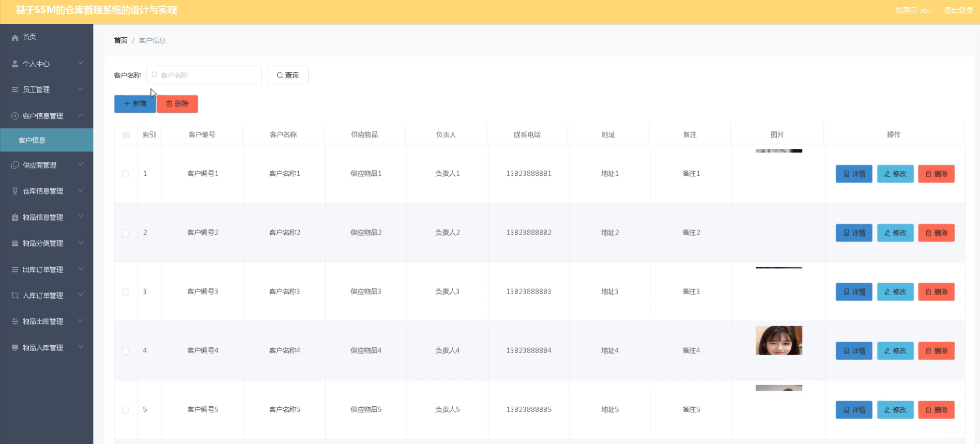Click the 查询 search button

(287, 75)
